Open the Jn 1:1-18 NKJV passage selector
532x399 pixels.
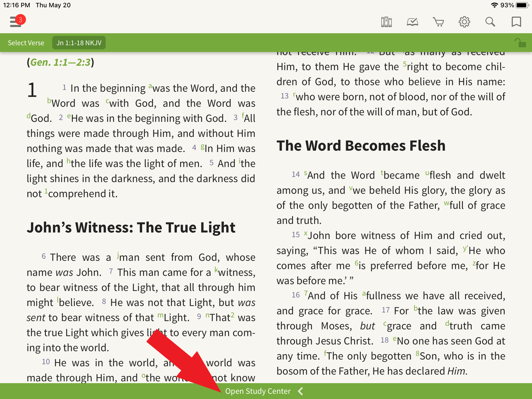[79, 43]
